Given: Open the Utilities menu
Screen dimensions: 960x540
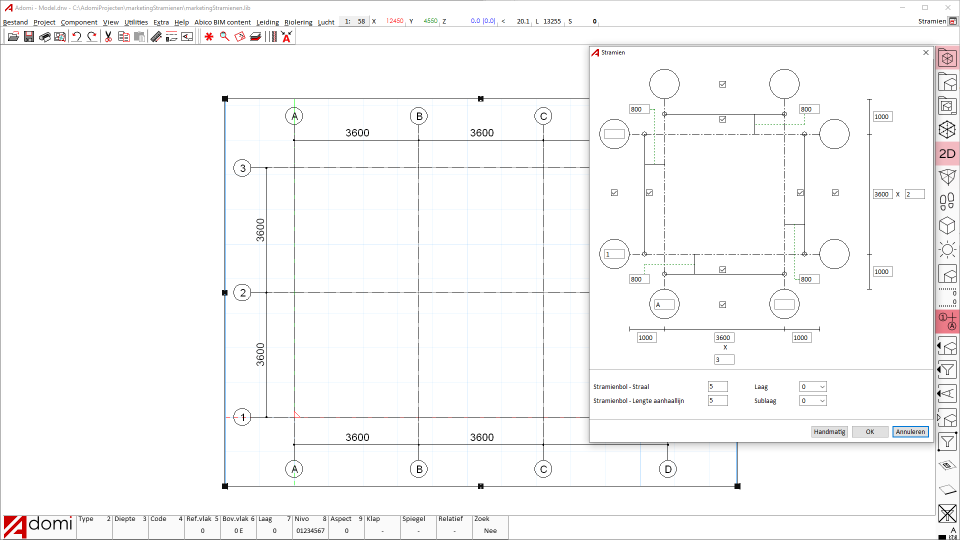Looking at the screenshot, I should pos(136,22).
